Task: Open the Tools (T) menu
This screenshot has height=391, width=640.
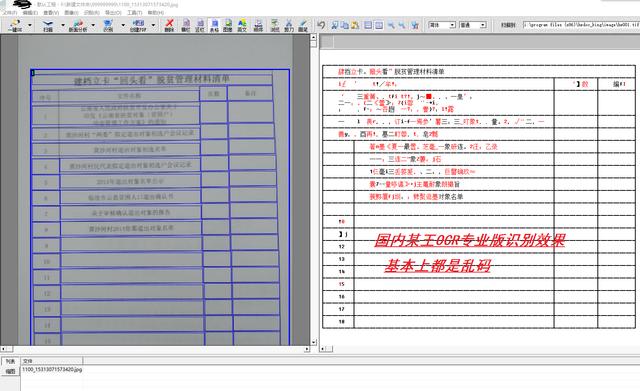Action: (x=135, y=13)
